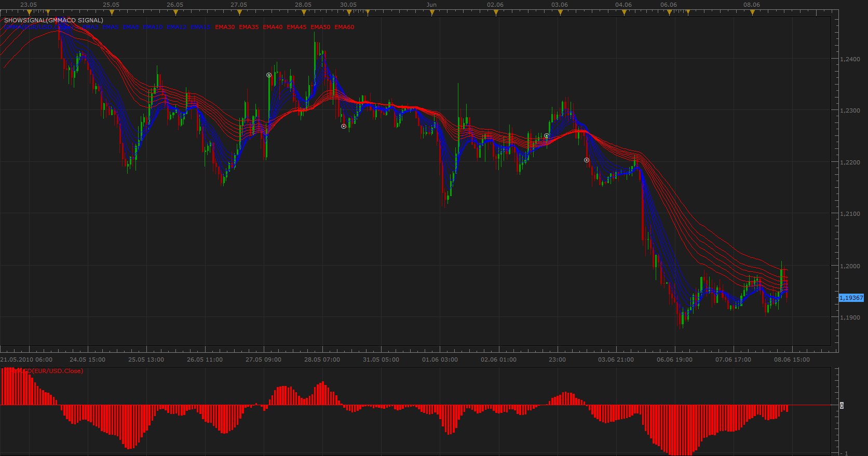This screenshot has width=868, height=456.
Task: Click the 02.06 day marker triangle
Action: coord(496,12)
